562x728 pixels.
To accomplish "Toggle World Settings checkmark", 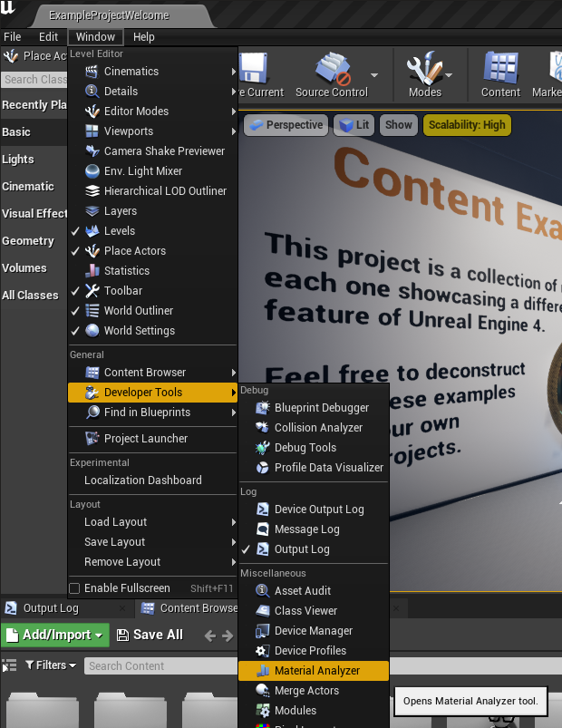I will (75, 331).
